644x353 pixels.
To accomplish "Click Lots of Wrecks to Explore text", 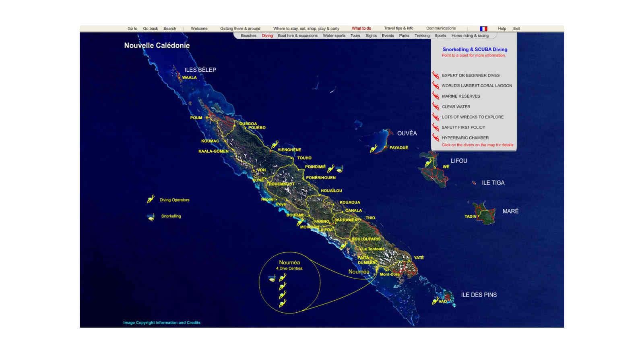I will click(473, 117).
